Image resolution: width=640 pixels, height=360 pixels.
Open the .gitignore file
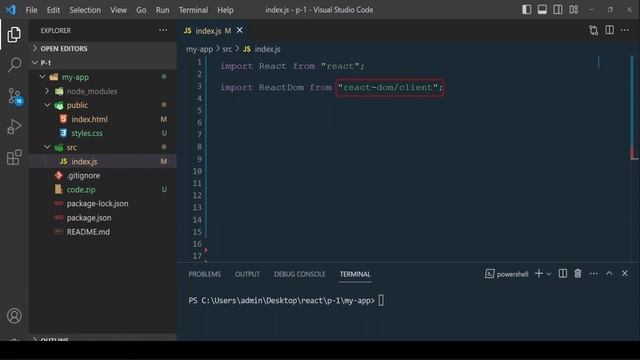103,176
